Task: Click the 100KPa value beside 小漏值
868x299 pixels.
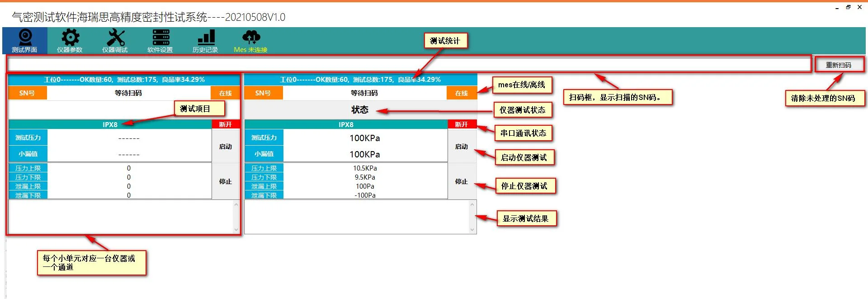Action: [365, 154]
